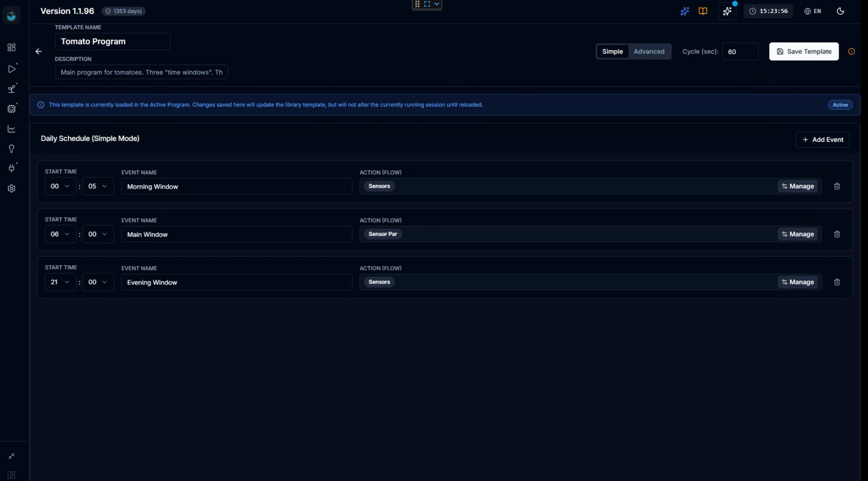Click the Description input field
This screenshot has height=481, width=868.
[141, 72]
